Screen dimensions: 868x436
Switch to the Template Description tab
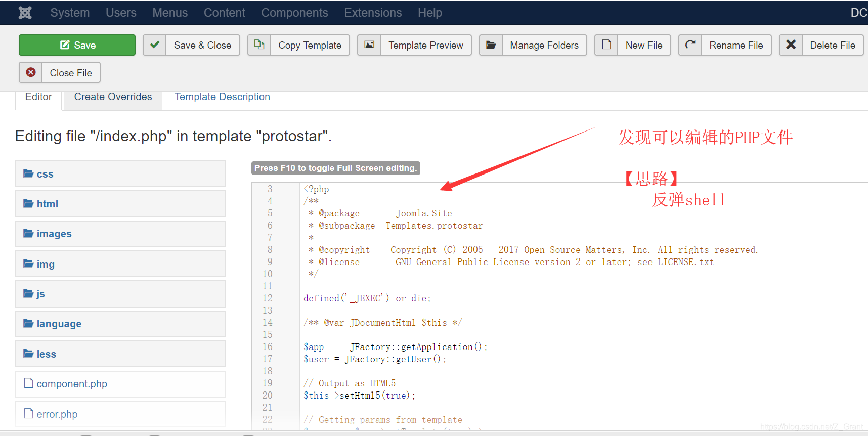[222, 97]
